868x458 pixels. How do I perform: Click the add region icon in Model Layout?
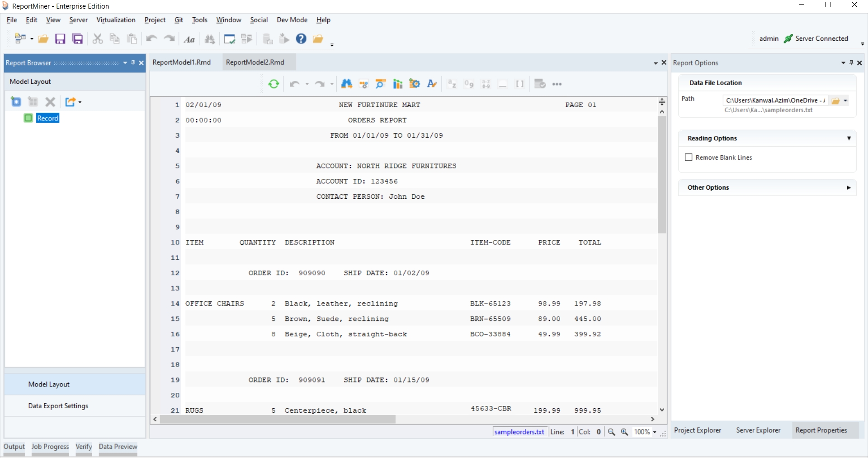tap(16, 102)
